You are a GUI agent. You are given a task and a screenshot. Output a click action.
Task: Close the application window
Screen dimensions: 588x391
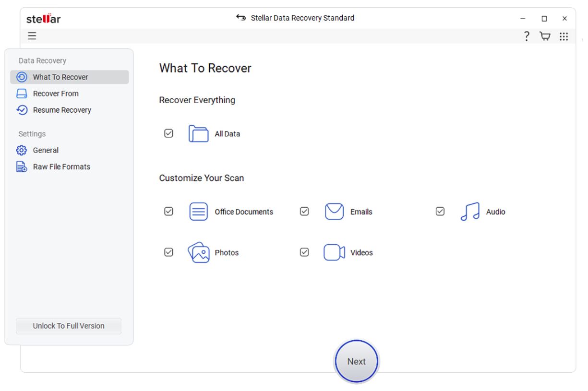tap(564, 19)
